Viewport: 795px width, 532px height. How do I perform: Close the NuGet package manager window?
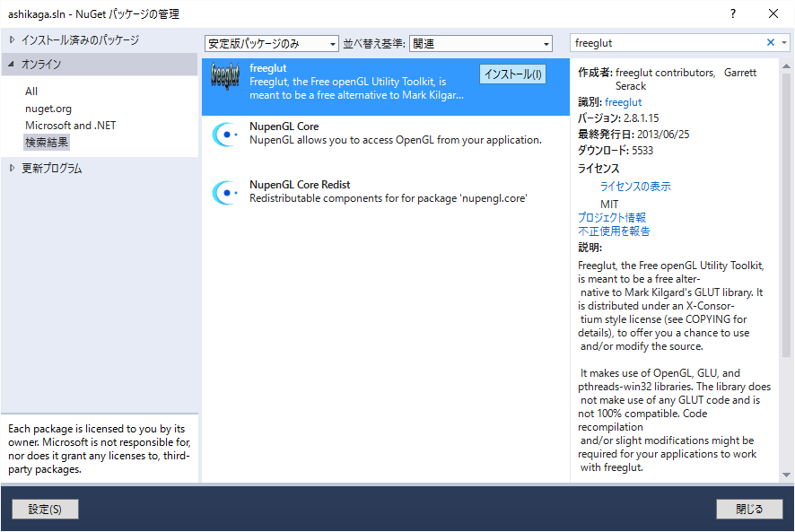point(773,13)
